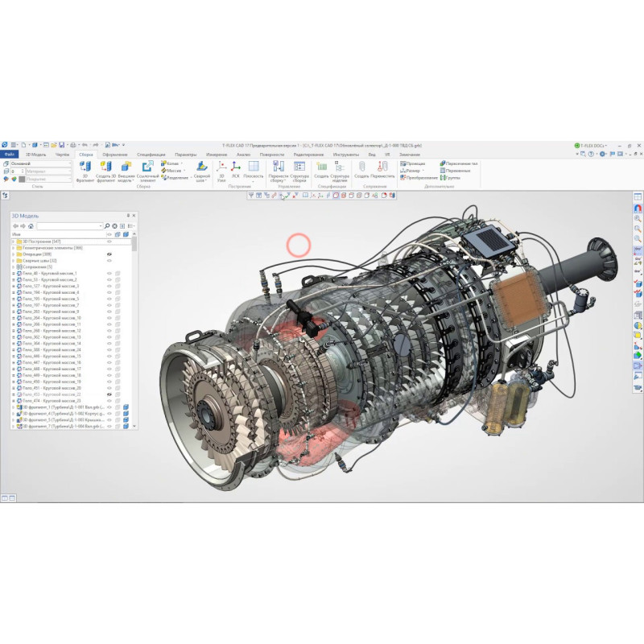The width and height of the screenshot is (644, 644).
Task: Toggle visibility of Операции folder
Action: click(x=109, y=254)
